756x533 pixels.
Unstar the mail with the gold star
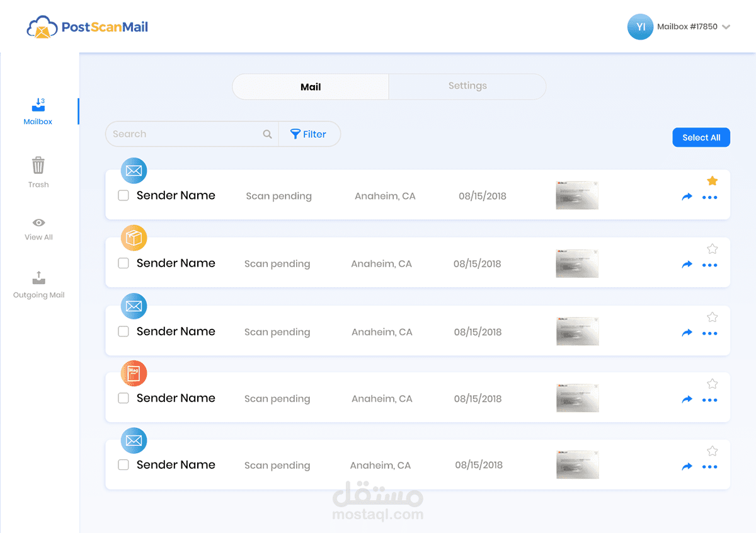coord(713,181)
